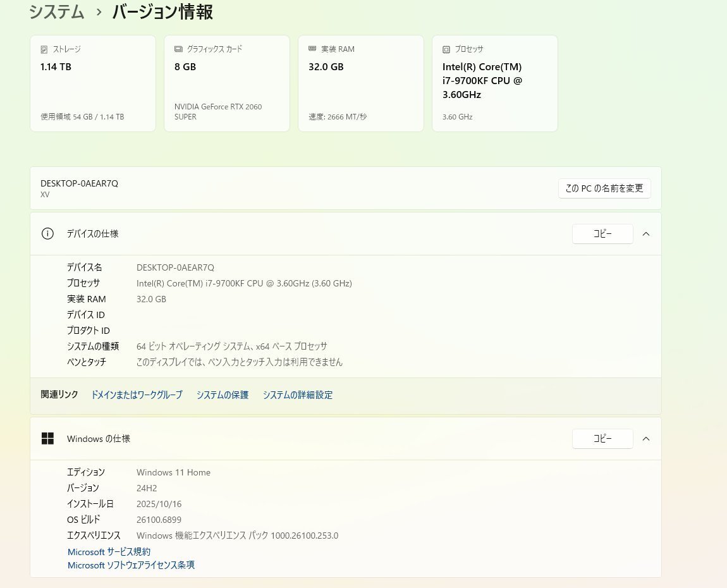Open the 実装 RAM 32.0 GB card
727x588 pixels.
click(361, 83)
